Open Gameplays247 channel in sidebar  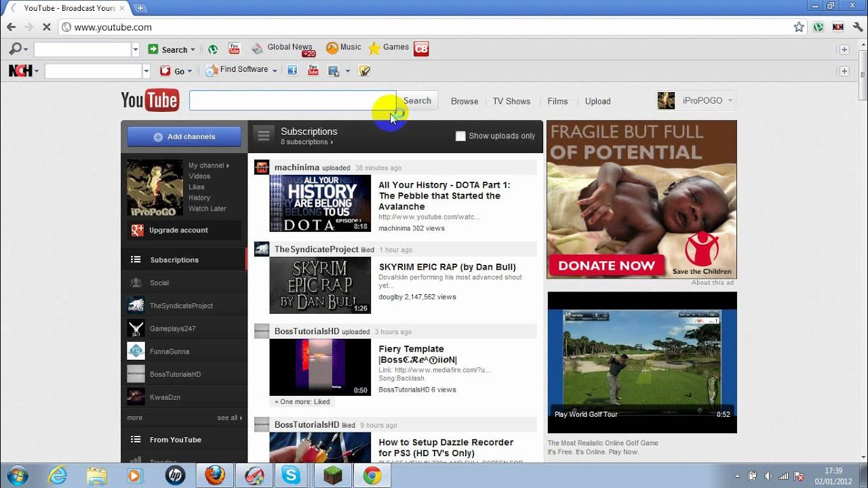tap(172, 329)
